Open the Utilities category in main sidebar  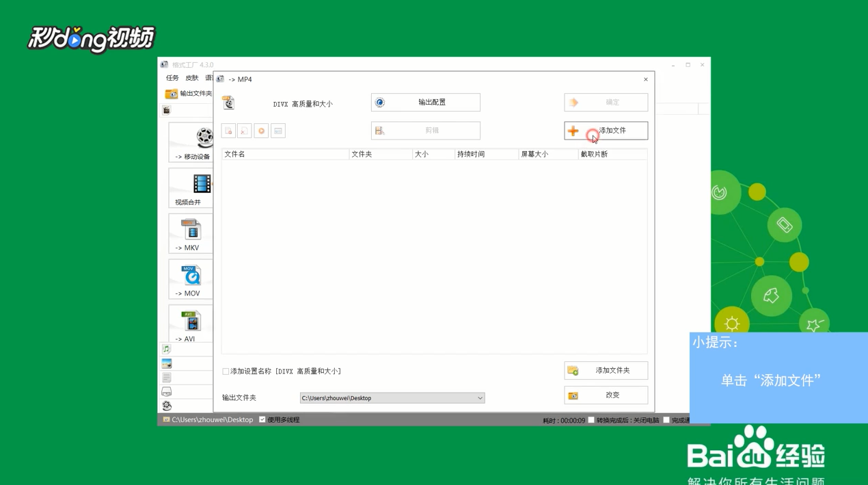click(x=167, y=406)
